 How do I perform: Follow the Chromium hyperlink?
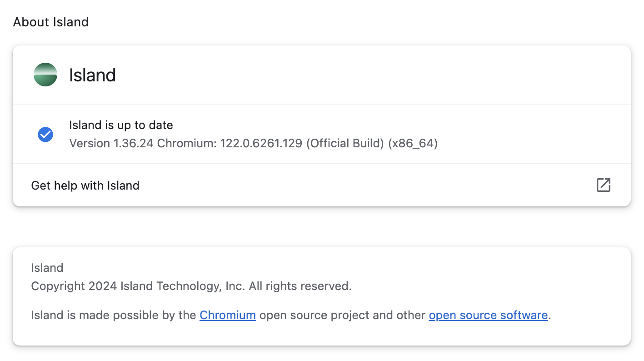tap(228, 315)
